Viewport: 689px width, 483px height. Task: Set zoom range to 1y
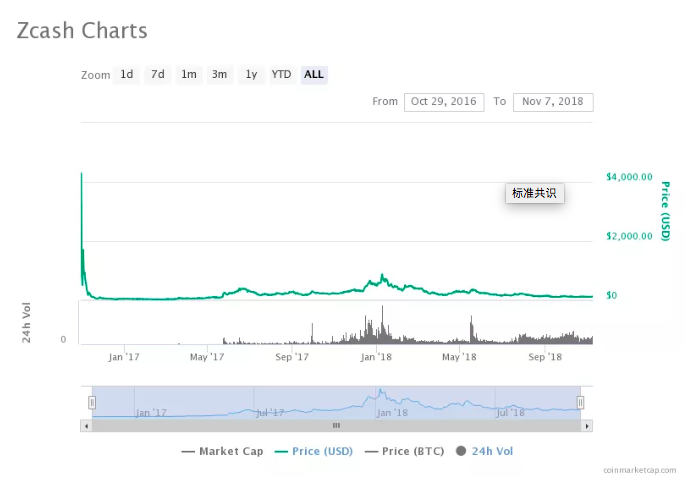tap(251, 74)
